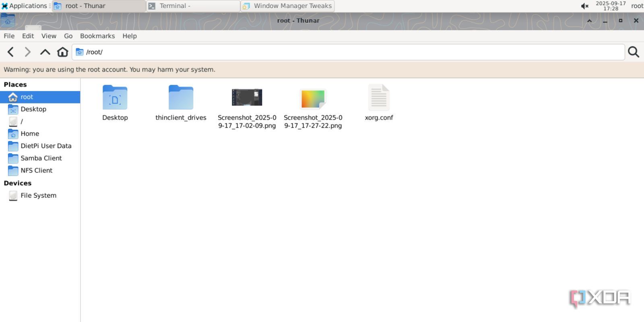Open the View menu
This screenshot has height=322, width=644.
[49, 36]
